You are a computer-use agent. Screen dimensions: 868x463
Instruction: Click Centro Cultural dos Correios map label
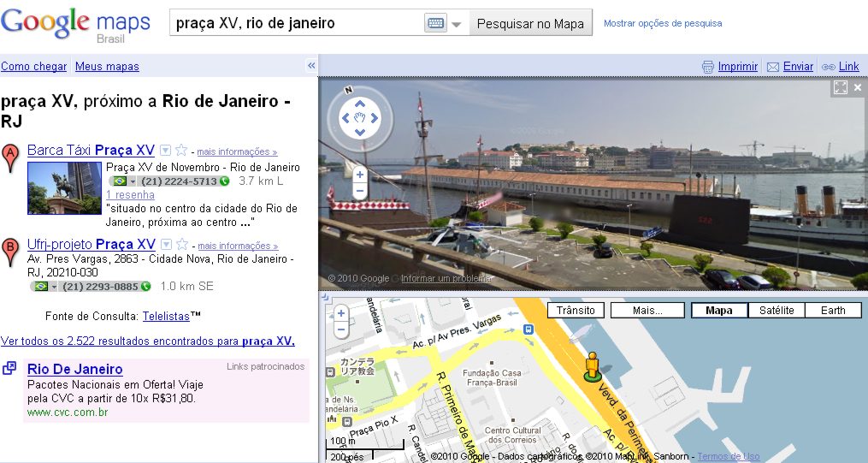(x=512, y=435)
